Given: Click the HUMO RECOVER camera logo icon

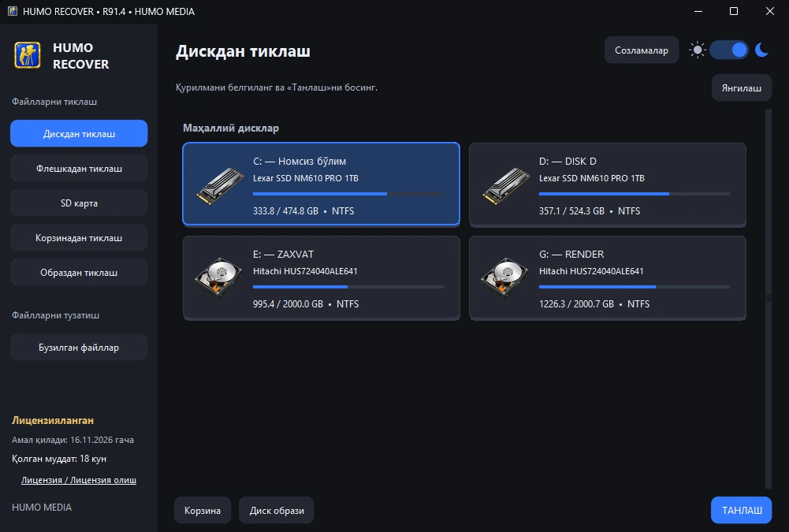Looking at the screenshot, I should pyautogui.click(x=28, y=55).
